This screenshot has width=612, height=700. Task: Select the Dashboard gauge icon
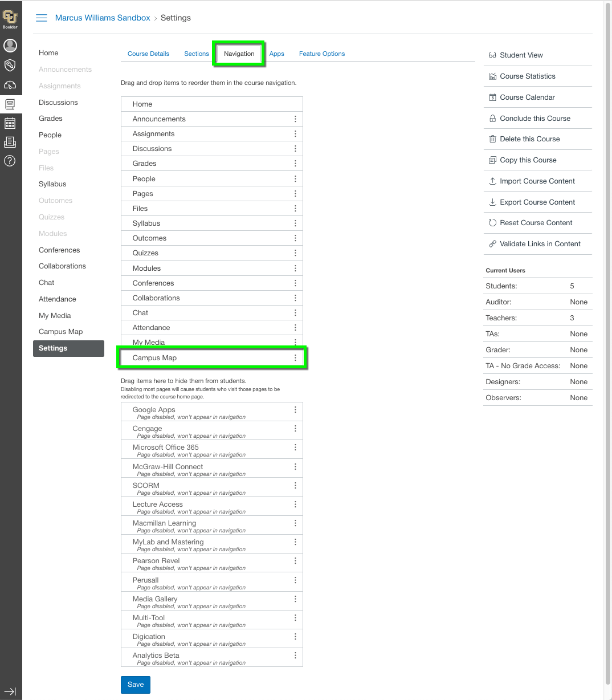click(10, 85)
